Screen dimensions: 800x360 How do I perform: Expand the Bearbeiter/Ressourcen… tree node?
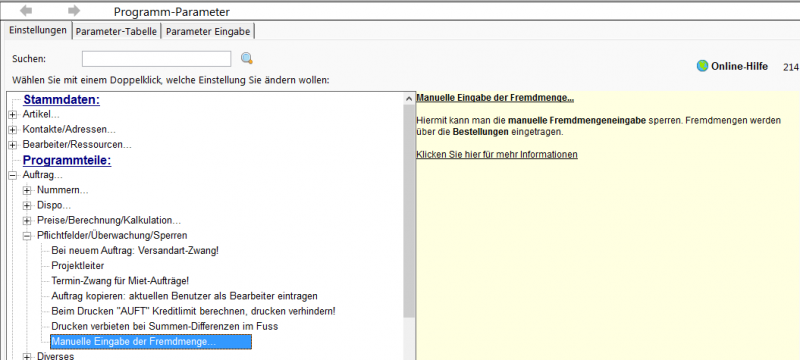pyautogui.click(x=13, y=145)
